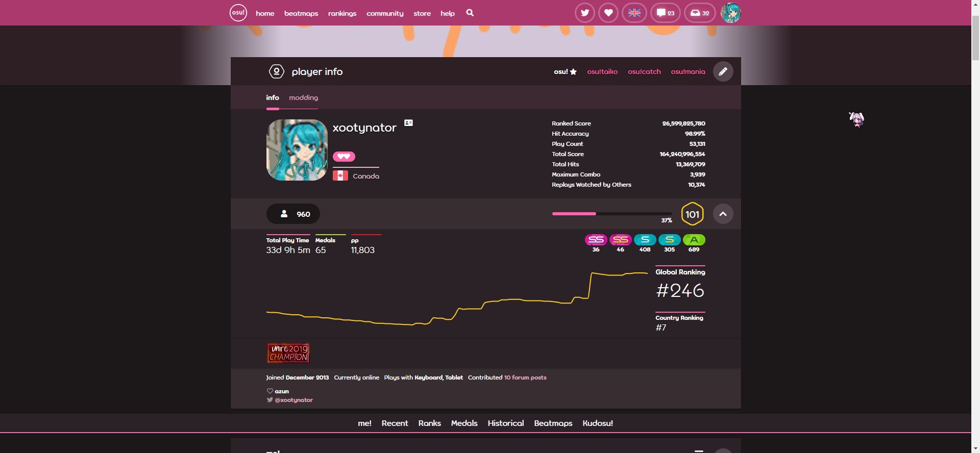Click the 2019 Champion tournament badge
Viewport: 980px width, 453px height.
pyautogui.click(x=288, y=353)
